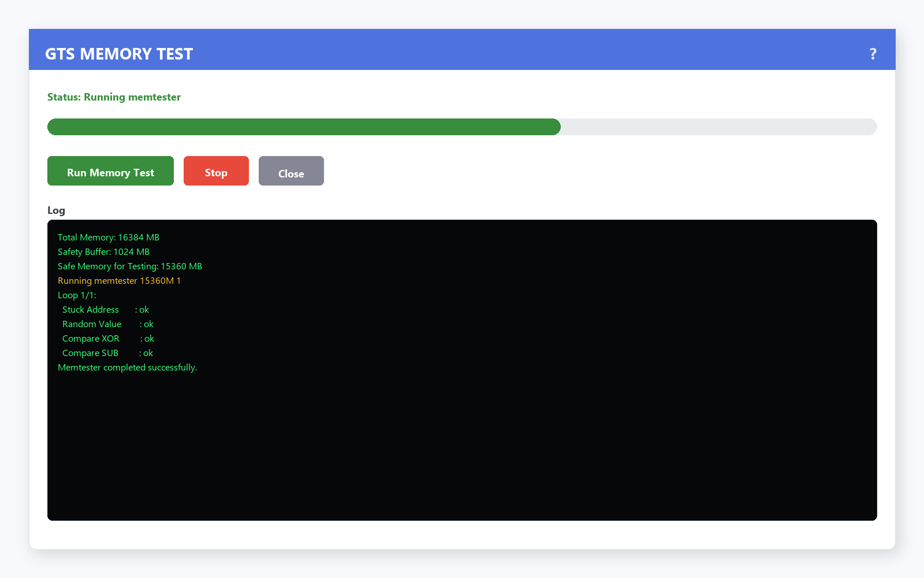
Task: Click the 'Loop 1/1:' log line
Action: point(77,295)
